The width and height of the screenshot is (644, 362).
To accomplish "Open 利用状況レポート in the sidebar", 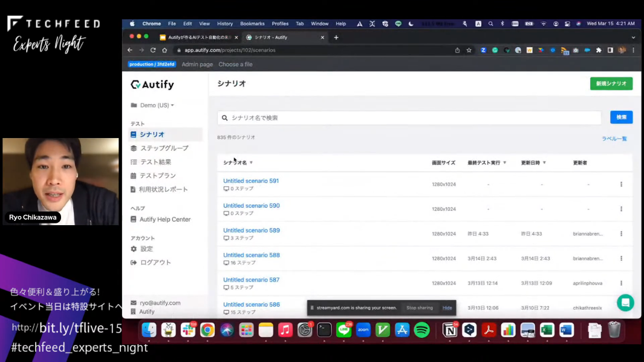I will 159,189.
